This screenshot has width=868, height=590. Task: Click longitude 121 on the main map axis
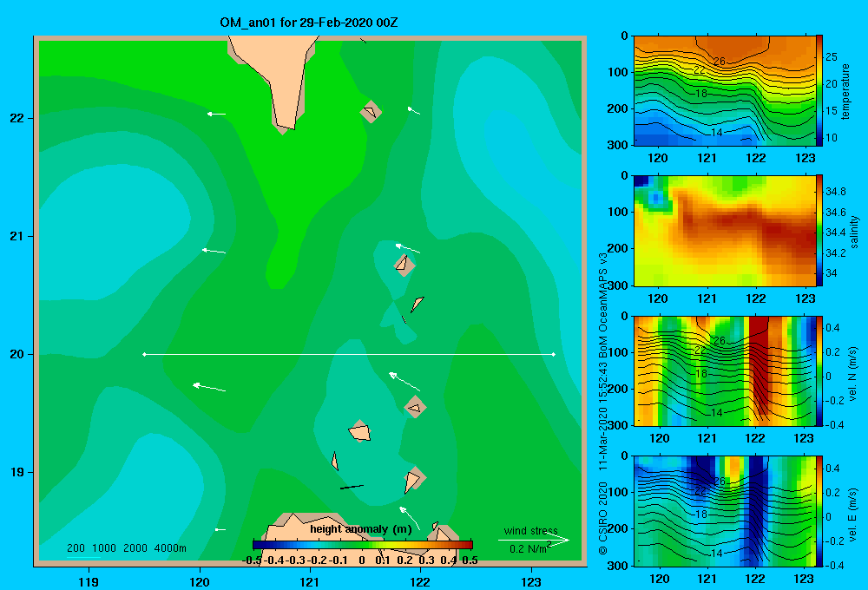pyautogui.click(x=310, y=582)
